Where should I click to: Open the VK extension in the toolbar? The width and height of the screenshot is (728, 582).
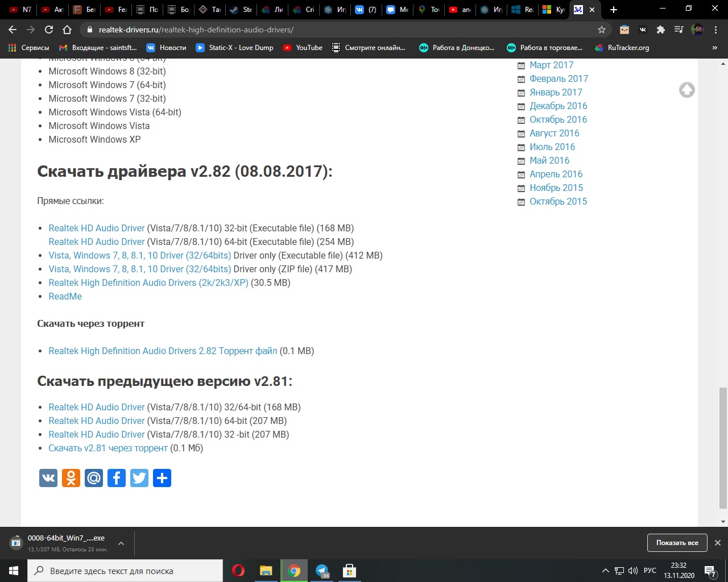click(x=643, y=30)
